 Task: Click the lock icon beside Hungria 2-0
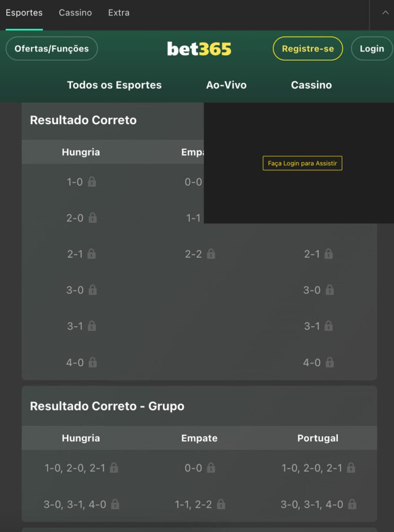tap(91, 218)
